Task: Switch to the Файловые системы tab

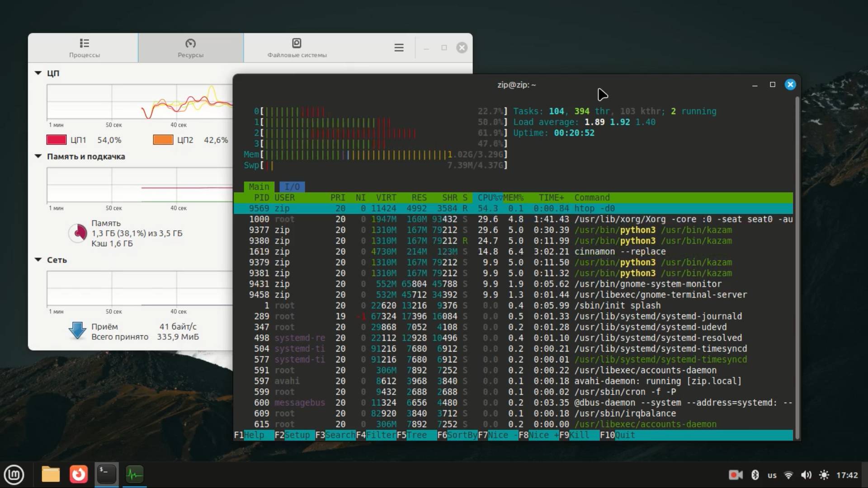Action: [297, 48]
